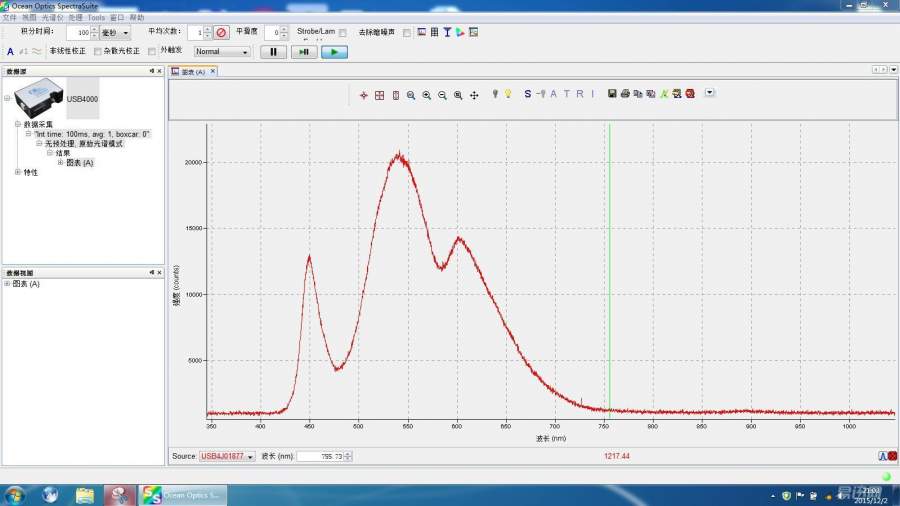Click the pan/move graph icon
The width and height of the screenshot is (900, 506).
474,94
